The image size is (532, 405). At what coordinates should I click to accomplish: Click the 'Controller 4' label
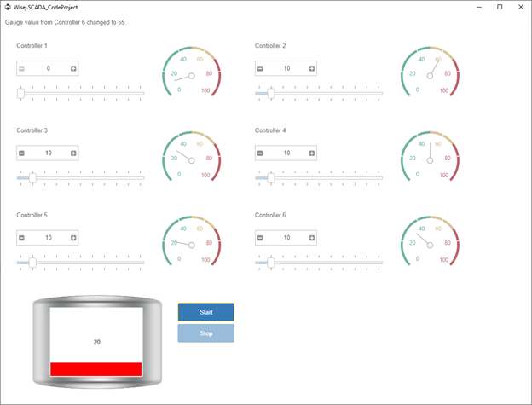pyautogui.click(x=270, y=130)
